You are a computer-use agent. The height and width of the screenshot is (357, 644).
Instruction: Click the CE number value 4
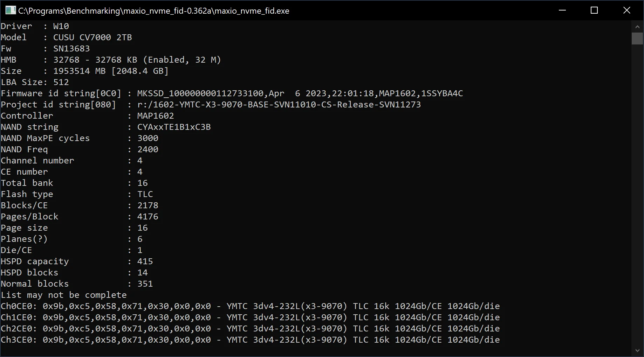140,172
